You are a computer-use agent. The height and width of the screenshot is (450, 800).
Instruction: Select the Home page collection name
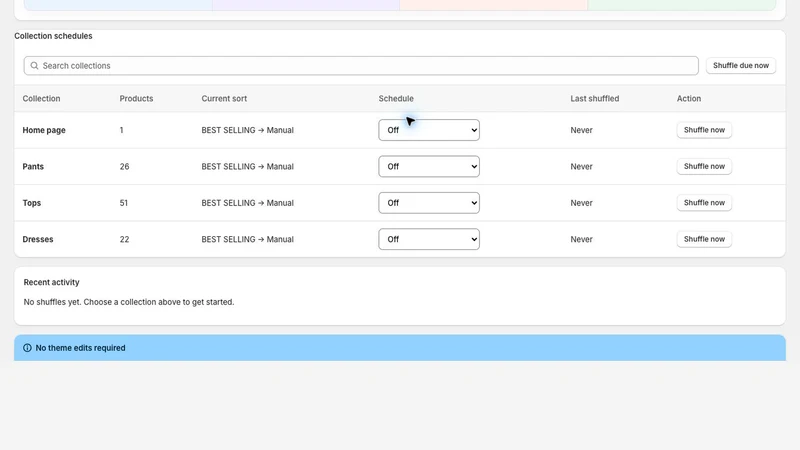tap(44, 130)
